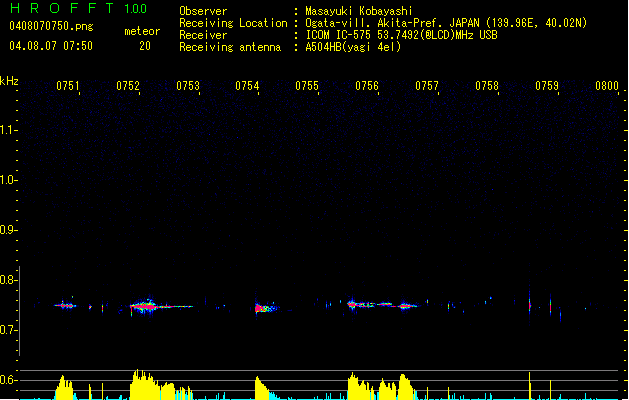Select observer name Masayuki Kobayashi
The height and width of the screenshot is (400, 629).
click(x=359, y=11)
